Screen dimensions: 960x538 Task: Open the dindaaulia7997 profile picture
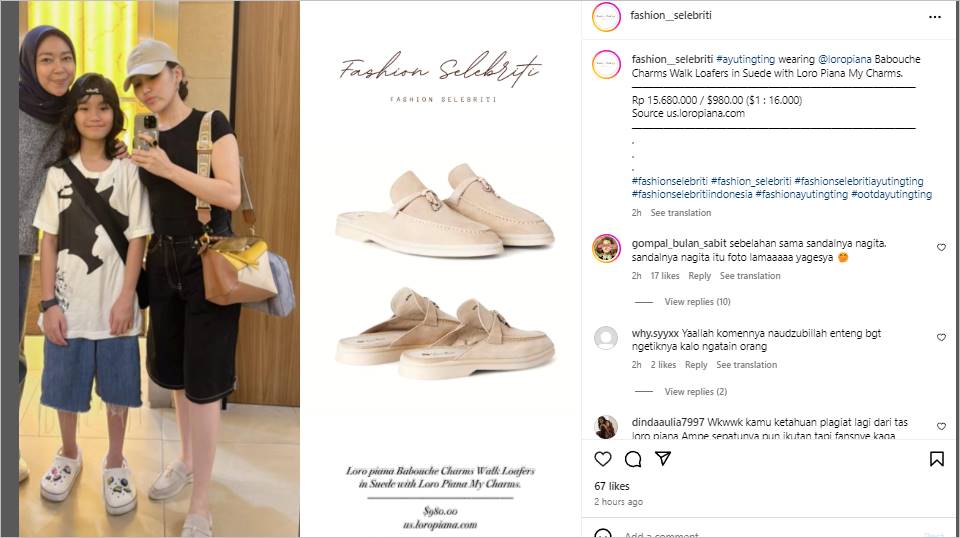606,427
